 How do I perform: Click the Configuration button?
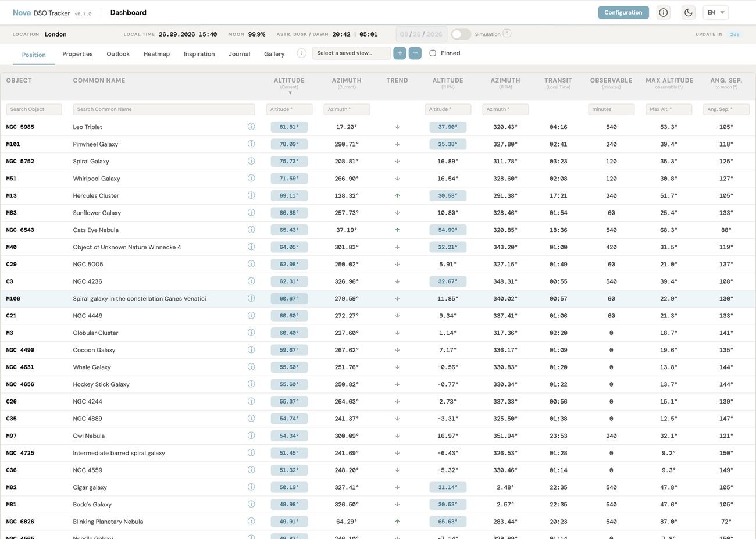click(x=623, y=12)
